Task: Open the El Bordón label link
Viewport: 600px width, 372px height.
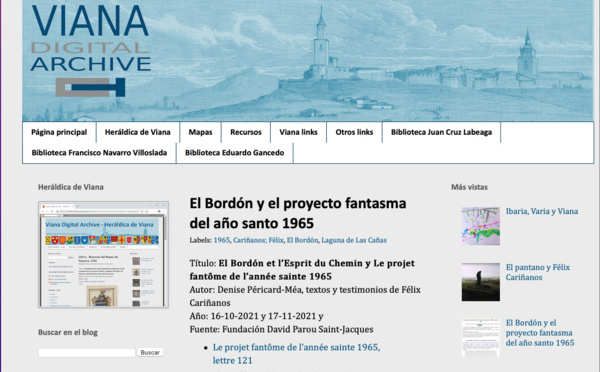Action: point(302,240)
